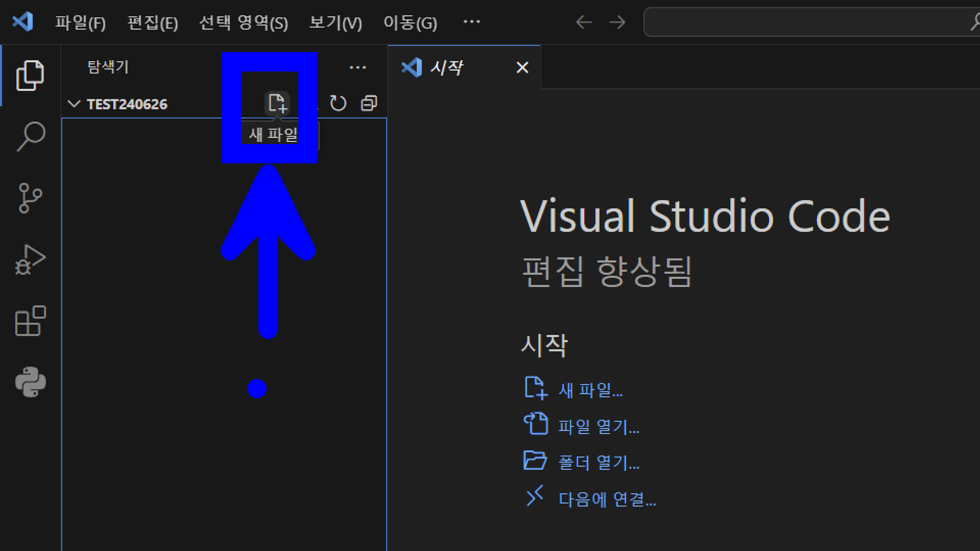Open the 보기(V) menu

336,22
